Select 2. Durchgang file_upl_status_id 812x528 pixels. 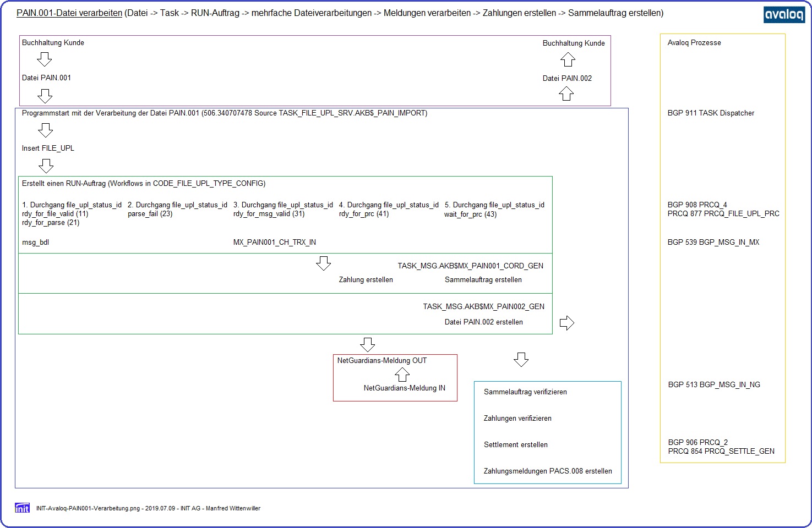[x=177, y=205]
